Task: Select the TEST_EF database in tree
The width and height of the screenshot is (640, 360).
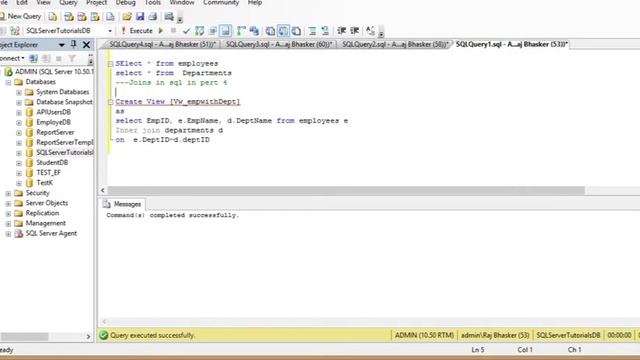Action: (x=48, y=173)
